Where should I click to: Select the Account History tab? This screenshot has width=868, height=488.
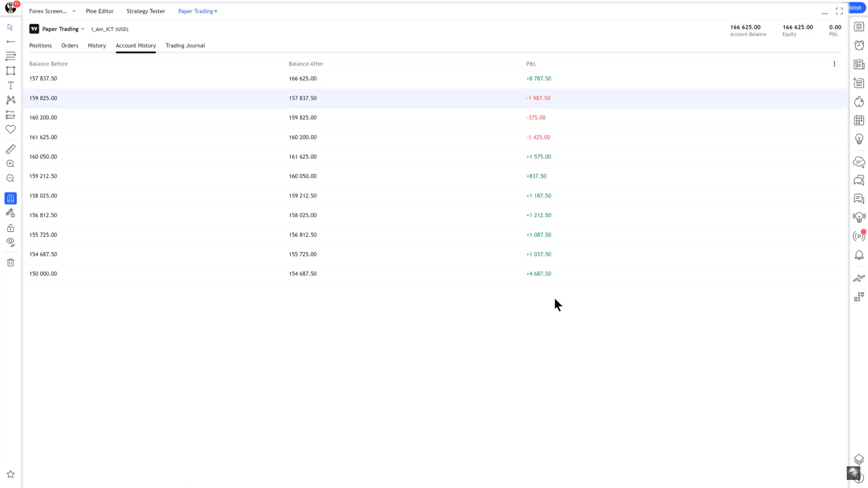tap(136, 45)
